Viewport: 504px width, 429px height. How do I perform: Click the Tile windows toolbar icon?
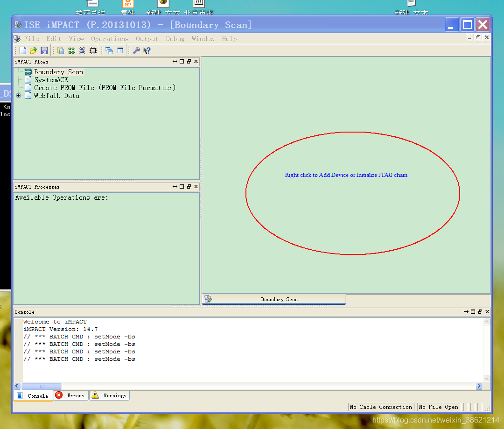click(120, 50)
